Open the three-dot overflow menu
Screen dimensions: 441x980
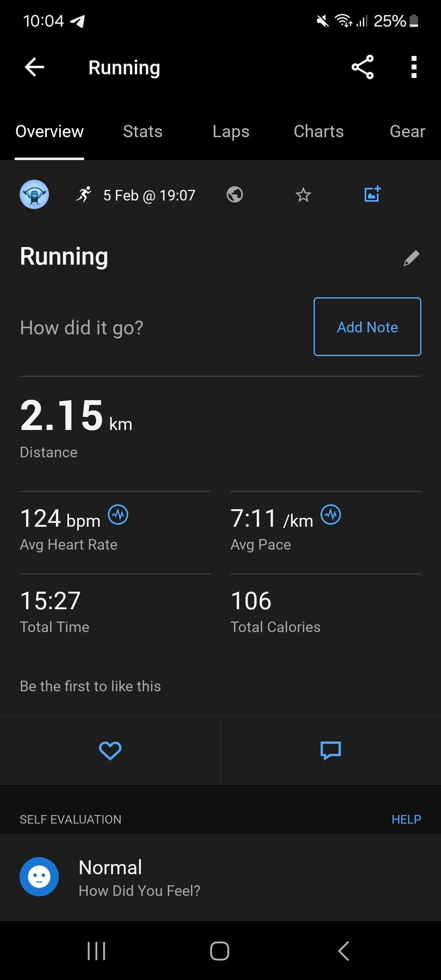414,67
